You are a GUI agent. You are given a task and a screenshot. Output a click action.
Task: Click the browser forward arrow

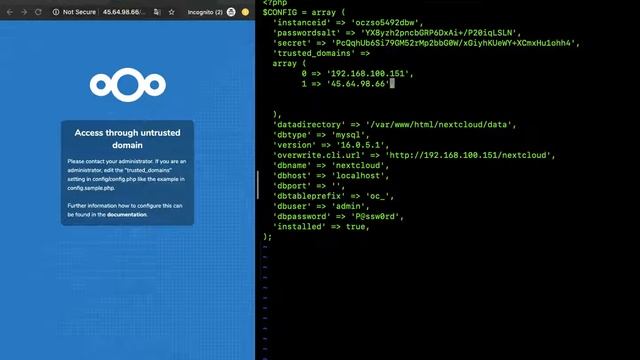click(x=24, y=12)
